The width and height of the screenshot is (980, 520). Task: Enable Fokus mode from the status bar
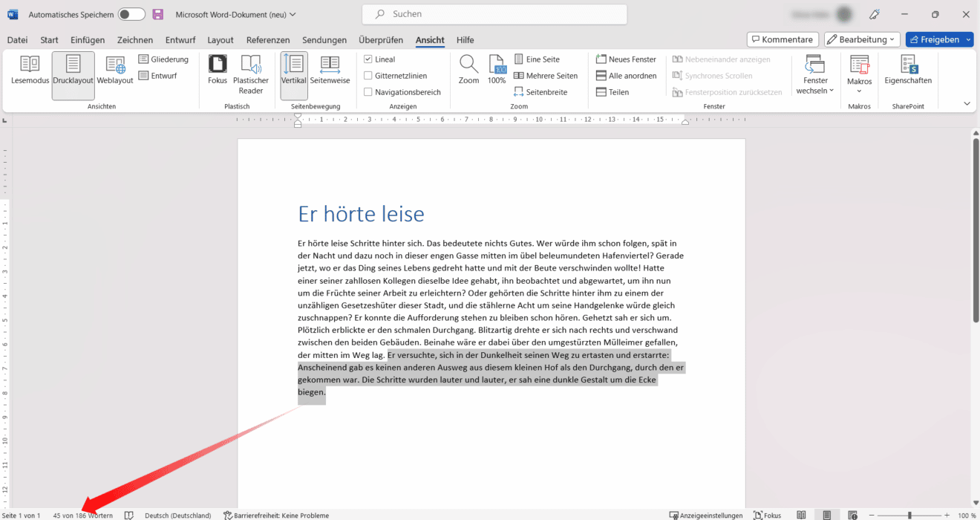point(767,514)
